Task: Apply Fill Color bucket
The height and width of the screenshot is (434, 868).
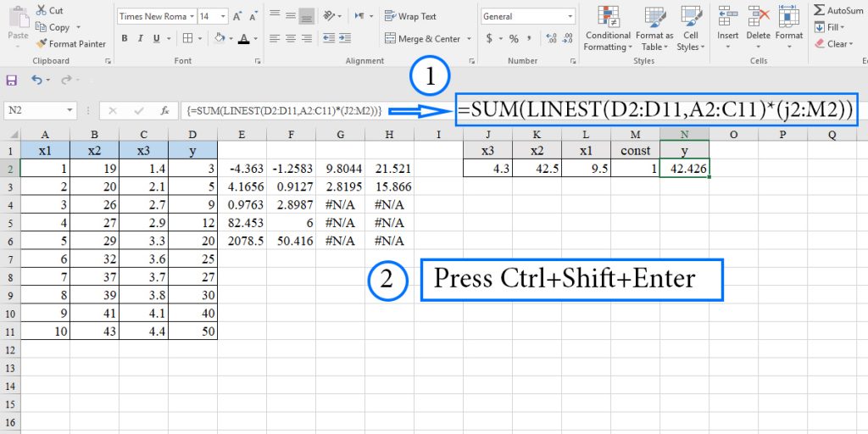Action: tap(219, 38)
